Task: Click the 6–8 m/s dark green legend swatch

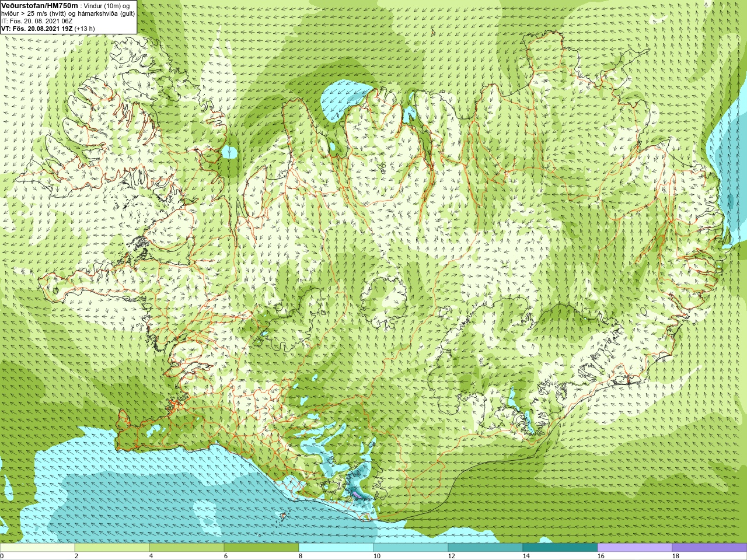Action: point(261,548)
